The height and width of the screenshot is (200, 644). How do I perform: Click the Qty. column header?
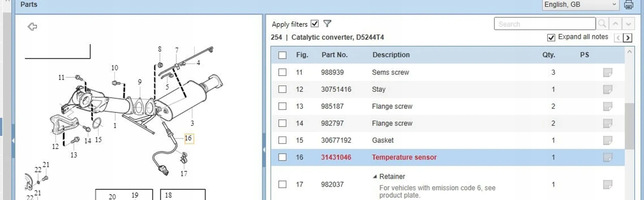549,55
